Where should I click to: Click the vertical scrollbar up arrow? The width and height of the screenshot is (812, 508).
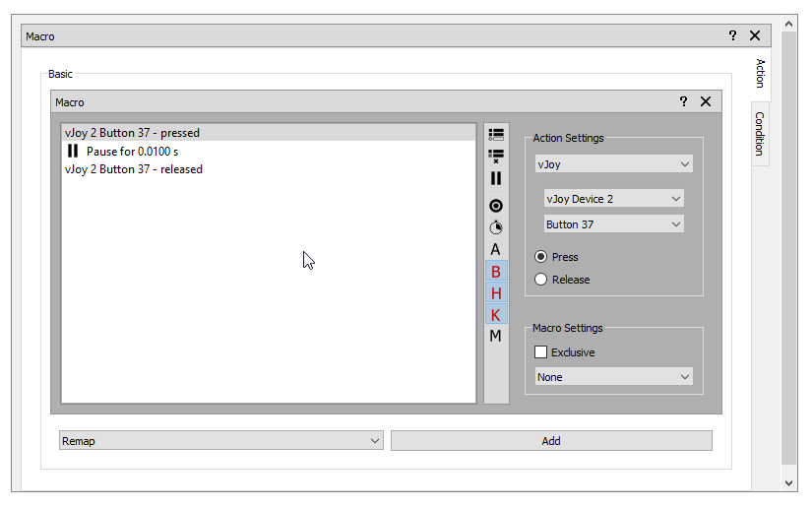click(x=788, y=24)
